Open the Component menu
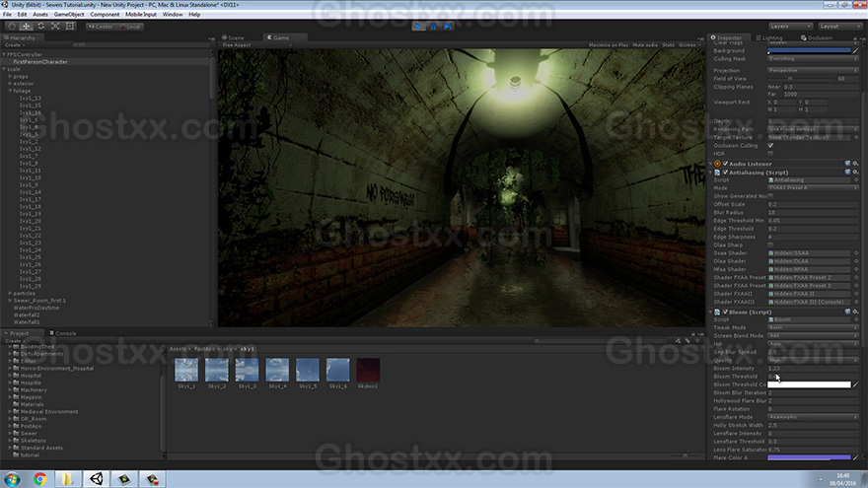868x488 pixels. click(105, 15)
